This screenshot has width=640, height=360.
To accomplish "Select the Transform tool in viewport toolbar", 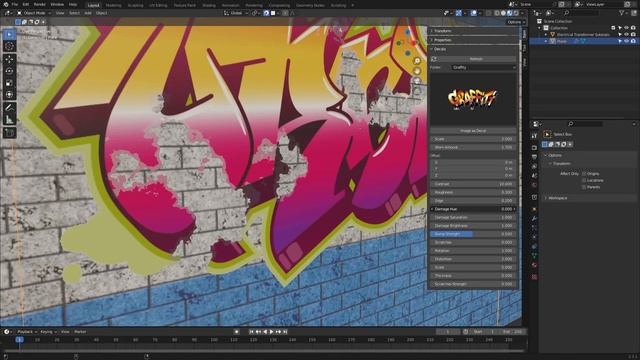I will click(9, 95).
